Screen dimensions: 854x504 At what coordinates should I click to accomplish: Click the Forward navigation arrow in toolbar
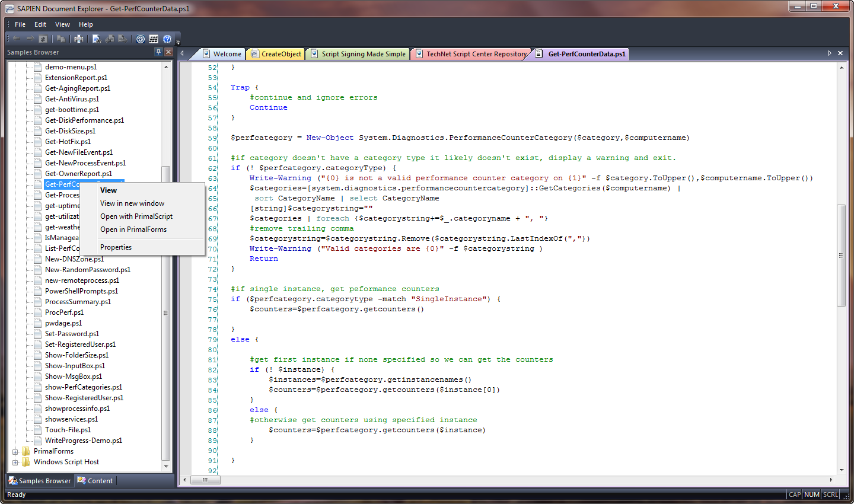30,39
